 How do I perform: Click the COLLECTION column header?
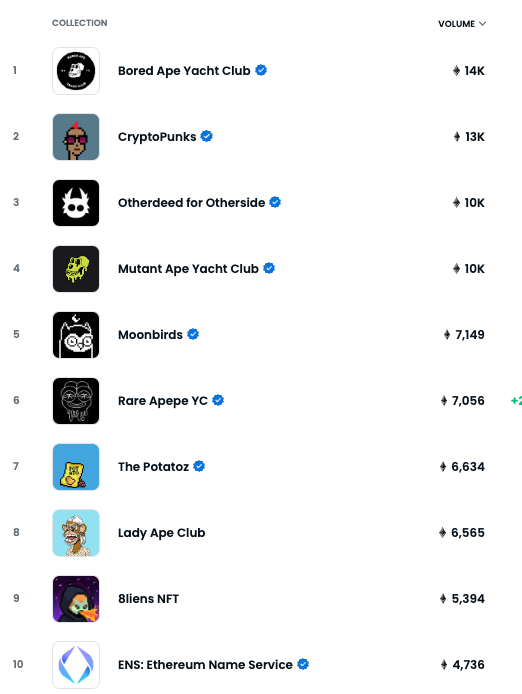coord(80,23)
